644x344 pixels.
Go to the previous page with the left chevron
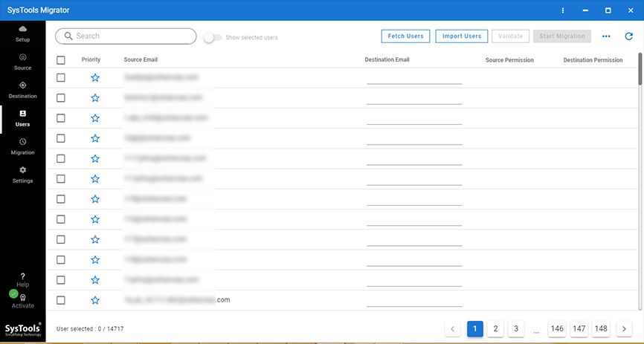(x=452, y=329)
